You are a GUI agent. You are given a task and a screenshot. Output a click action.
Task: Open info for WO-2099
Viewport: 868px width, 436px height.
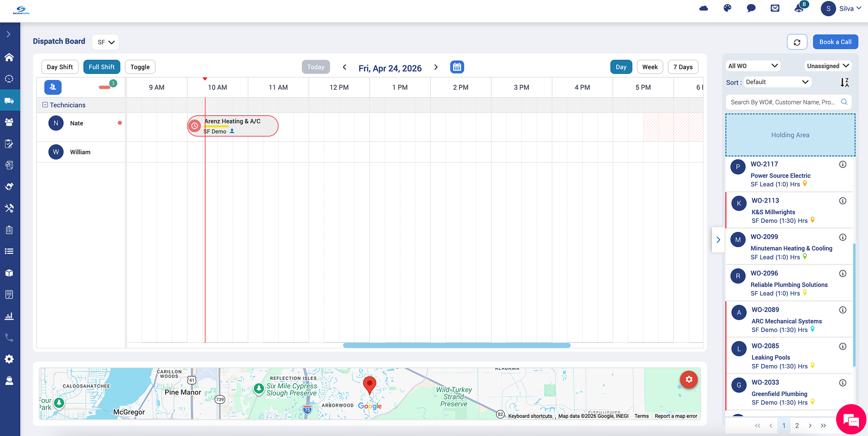tap(843, 237)
